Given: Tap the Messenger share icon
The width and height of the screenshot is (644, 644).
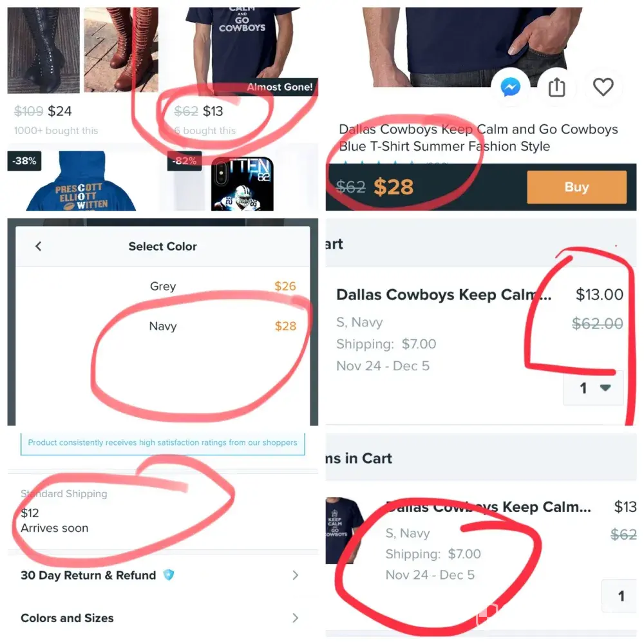Looking at the screenshot, I should (511, 87).
